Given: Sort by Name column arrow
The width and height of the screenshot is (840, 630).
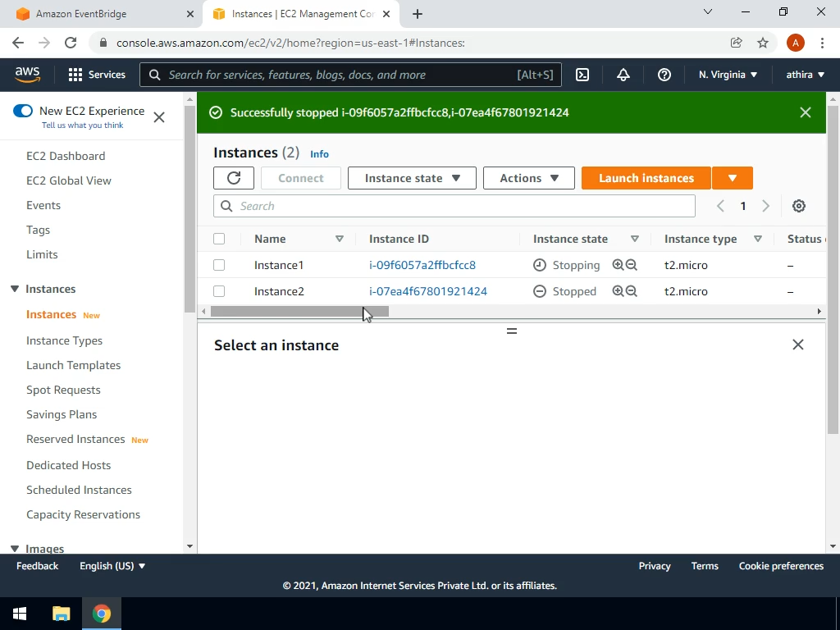Looking at the screenshot, I should pos(339,239).
